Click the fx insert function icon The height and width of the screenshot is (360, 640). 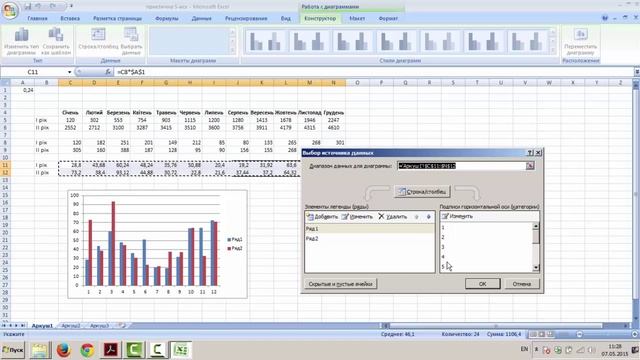click(108, 72)
